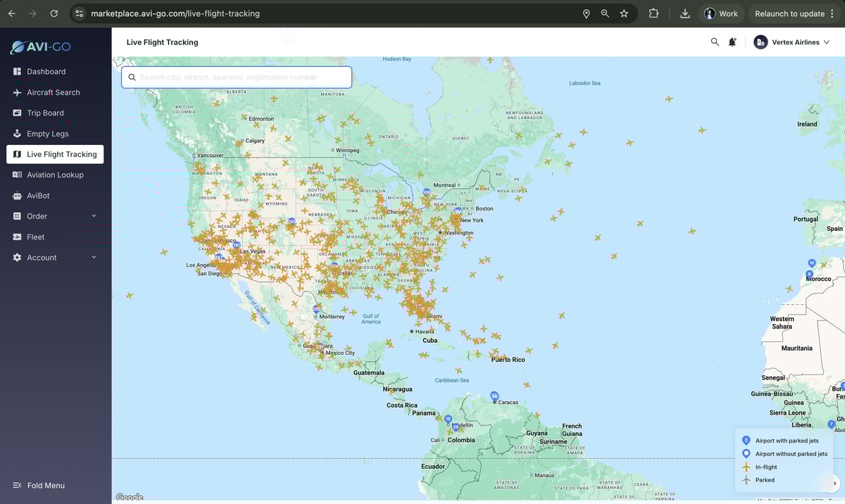Screen dimensions: 845x504
Task: Bookmark this page with the star icon
Action: 624,13
